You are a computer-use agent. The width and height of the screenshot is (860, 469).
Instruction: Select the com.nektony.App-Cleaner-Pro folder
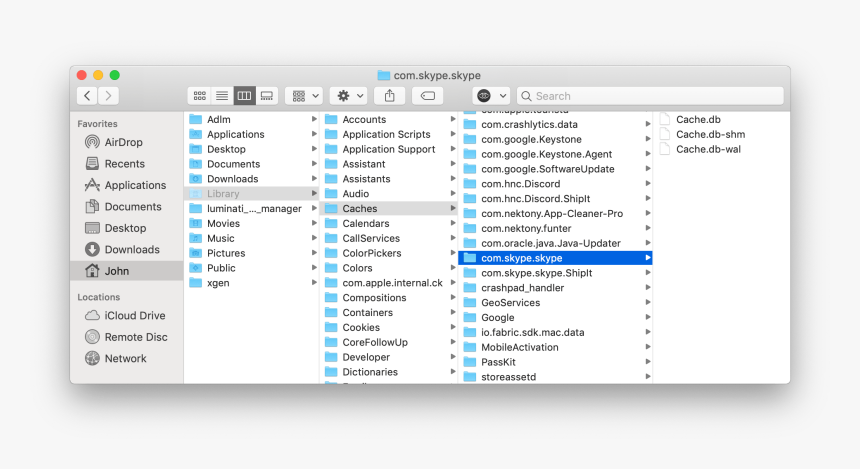[556, 213]
